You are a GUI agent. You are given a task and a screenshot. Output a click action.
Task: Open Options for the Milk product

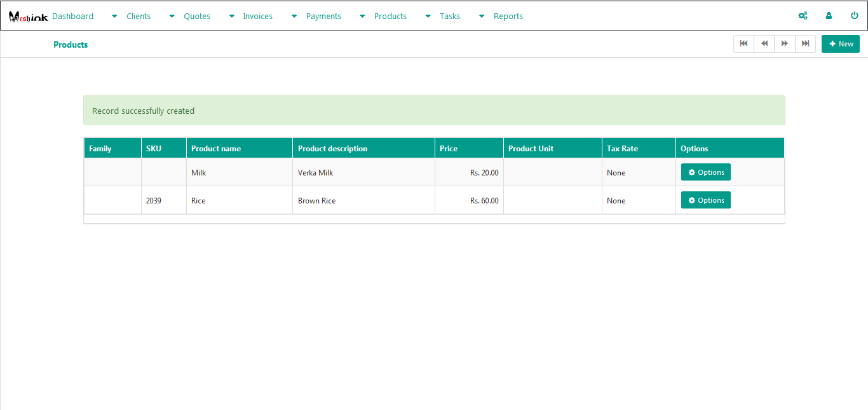pyautogui.click(x=705, y=172)
